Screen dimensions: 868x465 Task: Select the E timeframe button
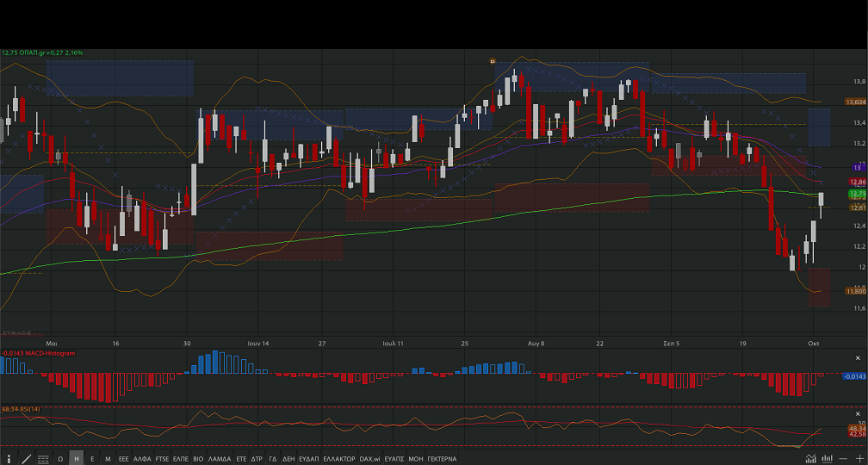[92, 459]
